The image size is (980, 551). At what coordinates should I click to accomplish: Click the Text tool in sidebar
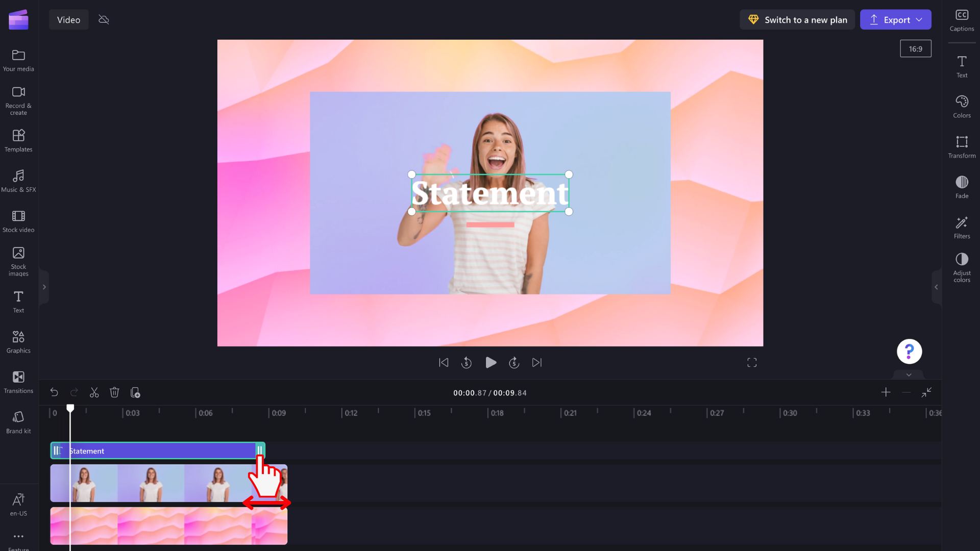coord(19,302)
